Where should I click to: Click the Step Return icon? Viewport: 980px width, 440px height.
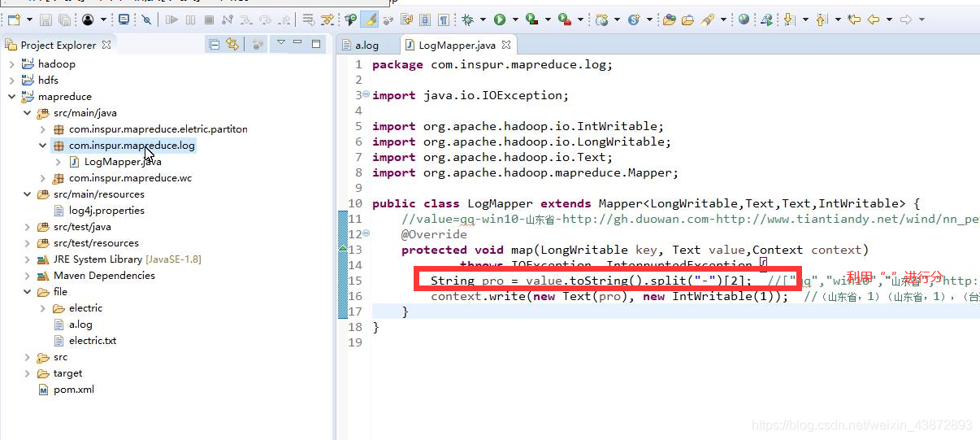pos(284,20)
